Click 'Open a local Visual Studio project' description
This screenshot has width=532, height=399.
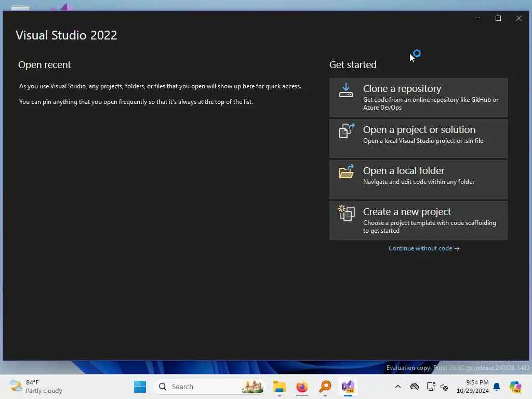423,141
